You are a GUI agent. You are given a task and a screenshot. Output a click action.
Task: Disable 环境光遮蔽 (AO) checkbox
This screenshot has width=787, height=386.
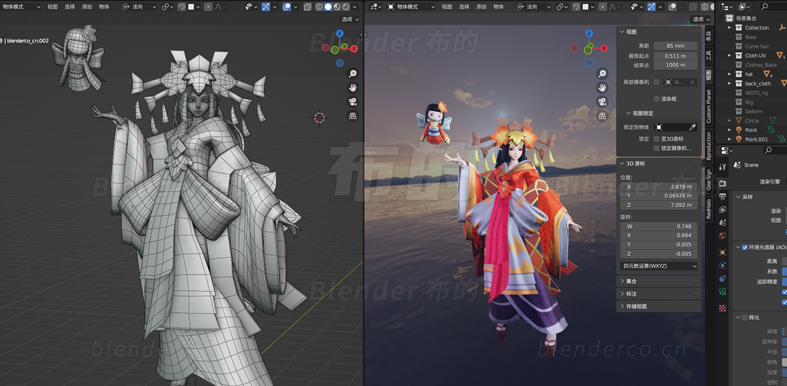745,247
